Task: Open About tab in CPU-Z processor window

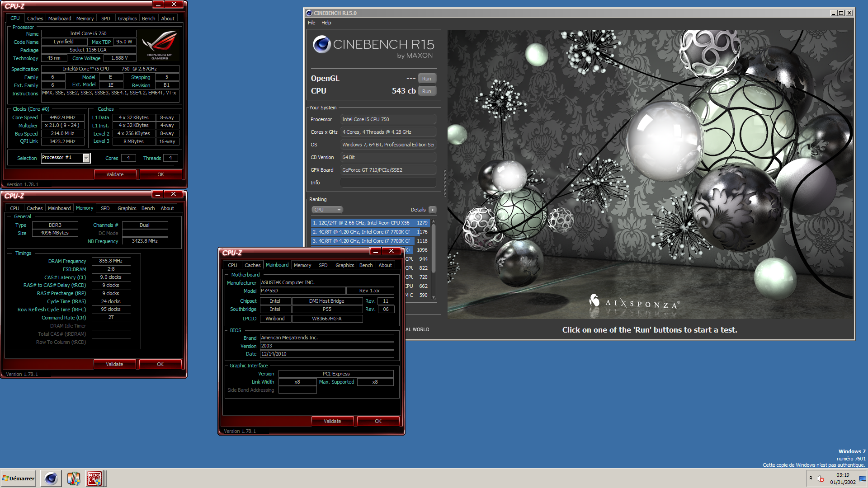Action: point(168,19)
